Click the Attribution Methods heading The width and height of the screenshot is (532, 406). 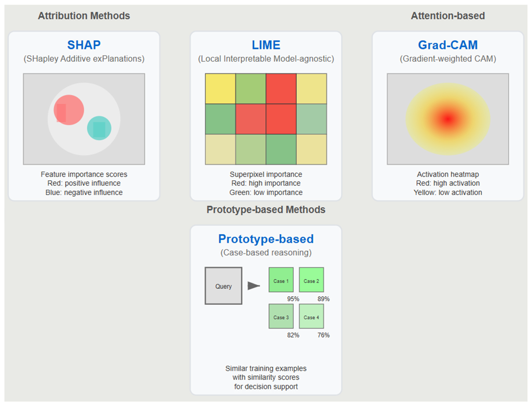coord(84,16)
